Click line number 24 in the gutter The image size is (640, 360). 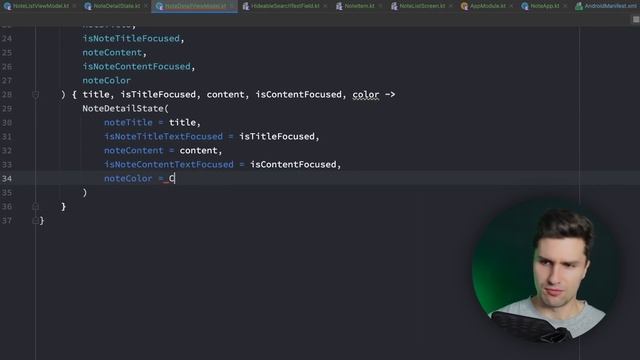click(7, 38)
